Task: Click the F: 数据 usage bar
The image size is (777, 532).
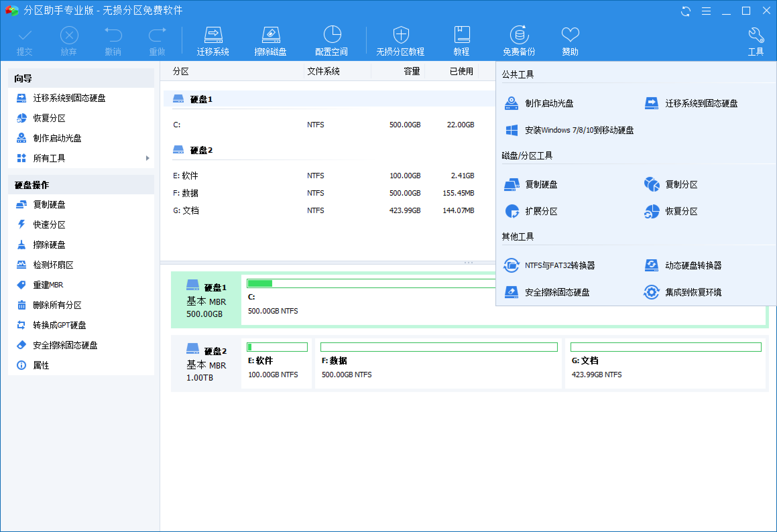Action: [439, 347]
